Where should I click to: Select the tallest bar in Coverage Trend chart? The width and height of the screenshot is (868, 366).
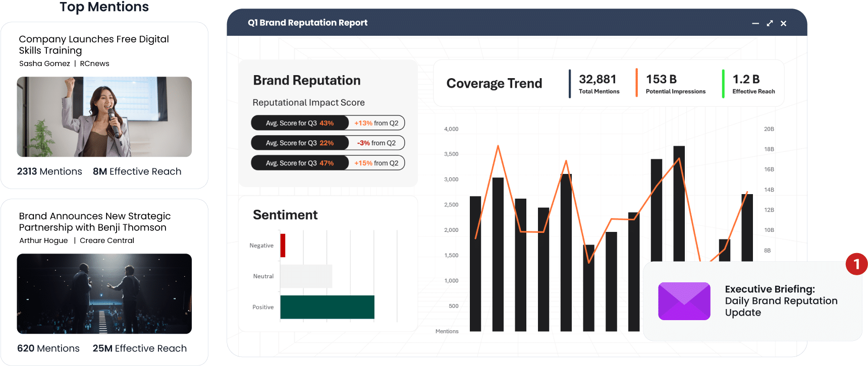point(679,204)
